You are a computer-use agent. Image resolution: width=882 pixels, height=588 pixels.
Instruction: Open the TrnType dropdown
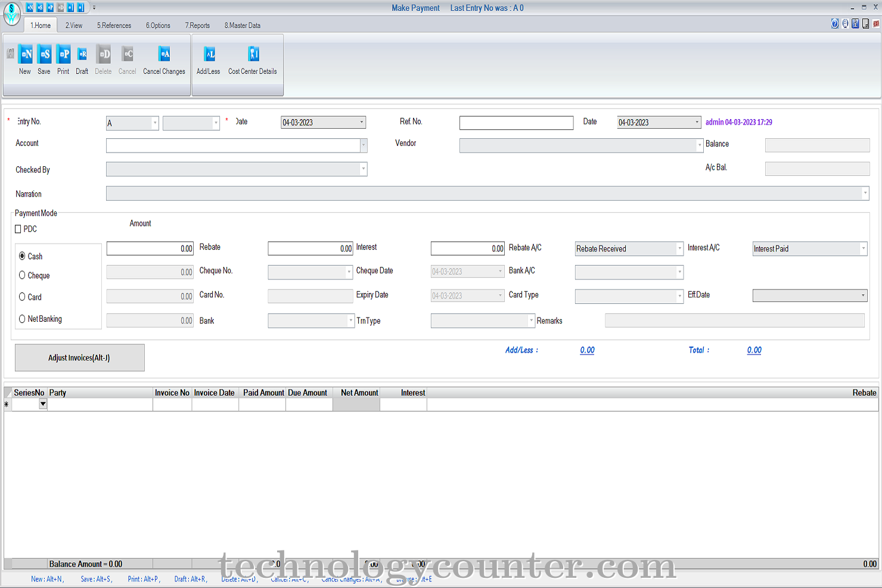[x=531, y=321]
